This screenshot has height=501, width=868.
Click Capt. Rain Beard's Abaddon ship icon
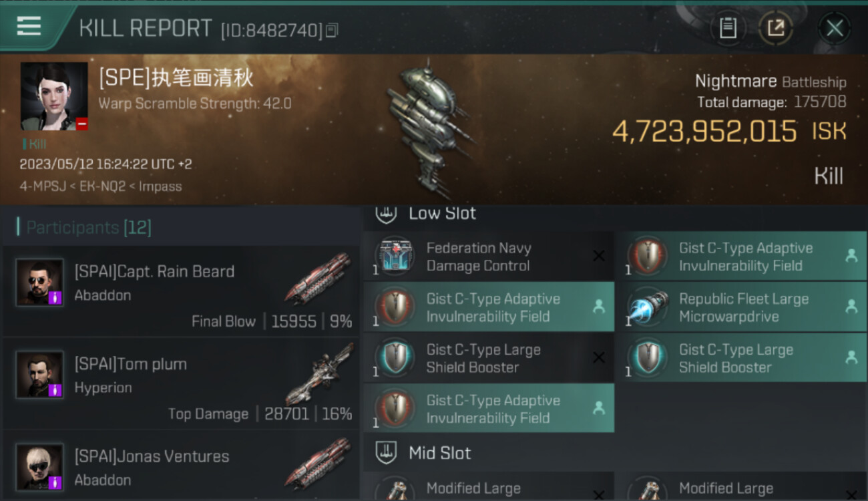point(318,279)
